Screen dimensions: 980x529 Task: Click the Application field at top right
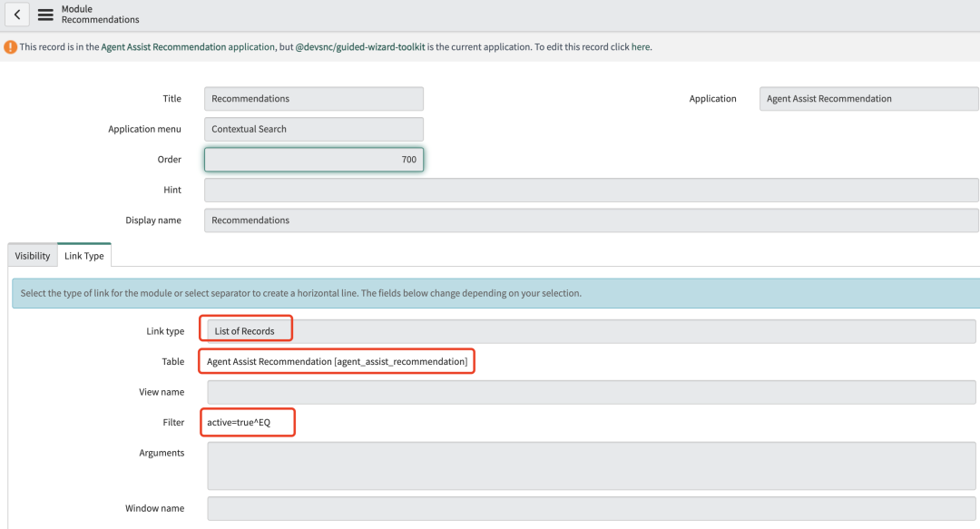[868, 99]
